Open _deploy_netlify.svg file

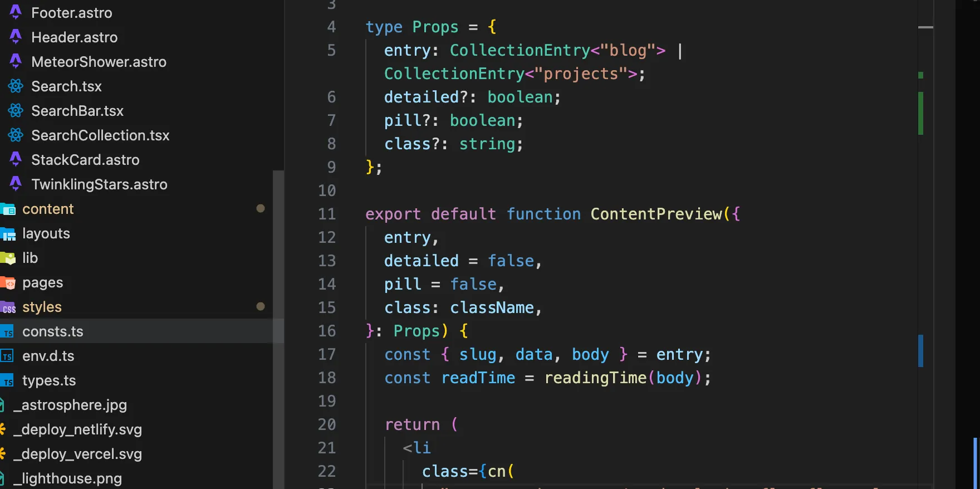click(77, 429)
